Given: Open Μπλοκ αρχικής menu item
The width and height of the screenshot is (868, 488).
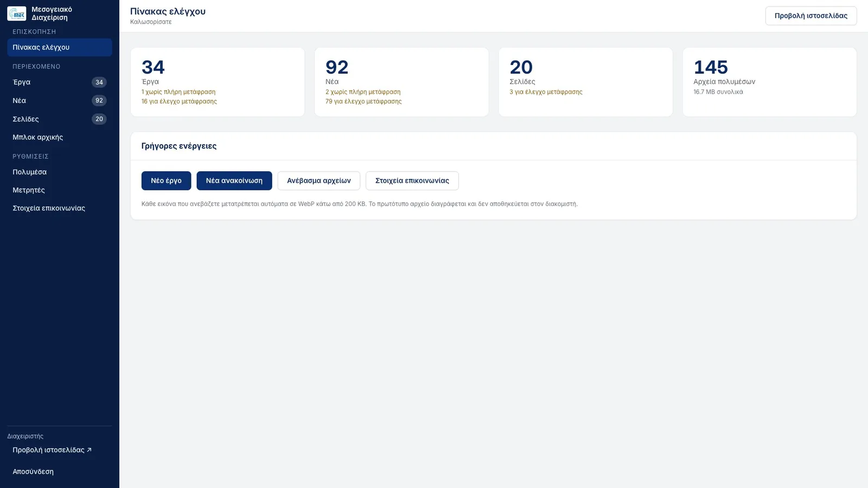Looking at the screenshot, I should (60, 137).
